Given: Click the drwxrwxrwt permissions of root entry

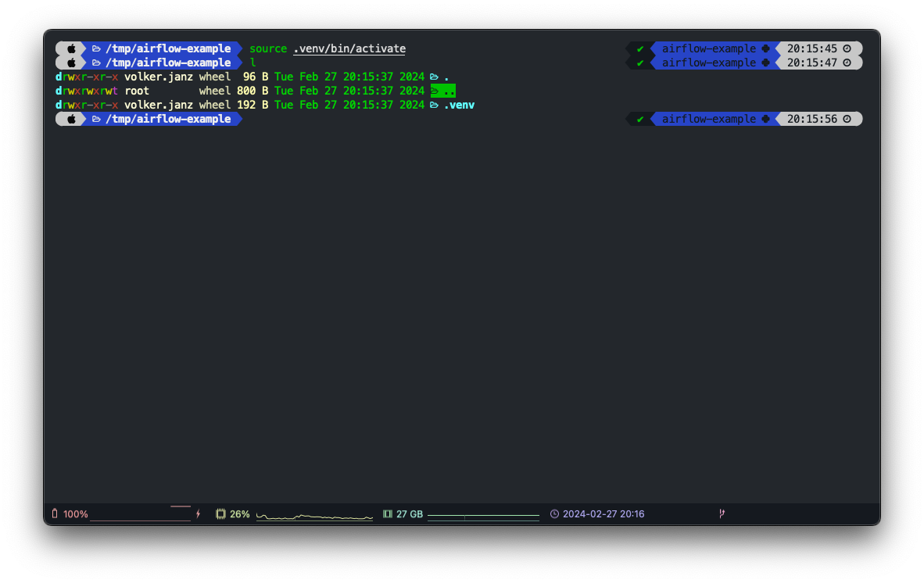Looking at the screenshot, I should click(x=87, y=91).
